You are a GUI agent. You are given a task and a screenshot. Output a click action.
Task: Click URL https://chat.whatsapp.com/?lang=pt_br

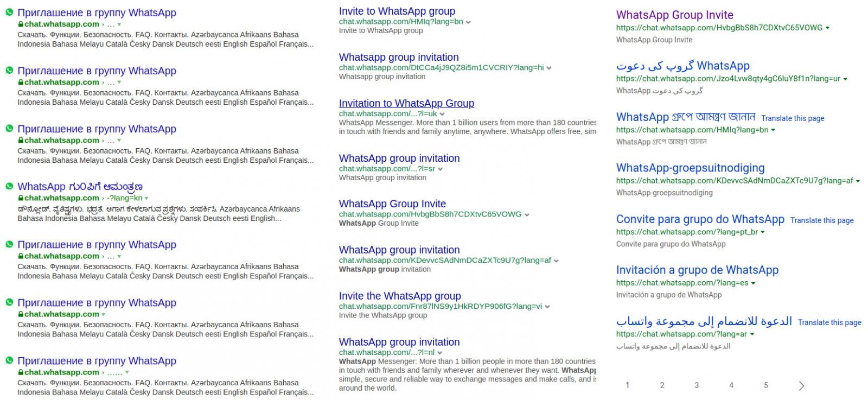point(687,232)
